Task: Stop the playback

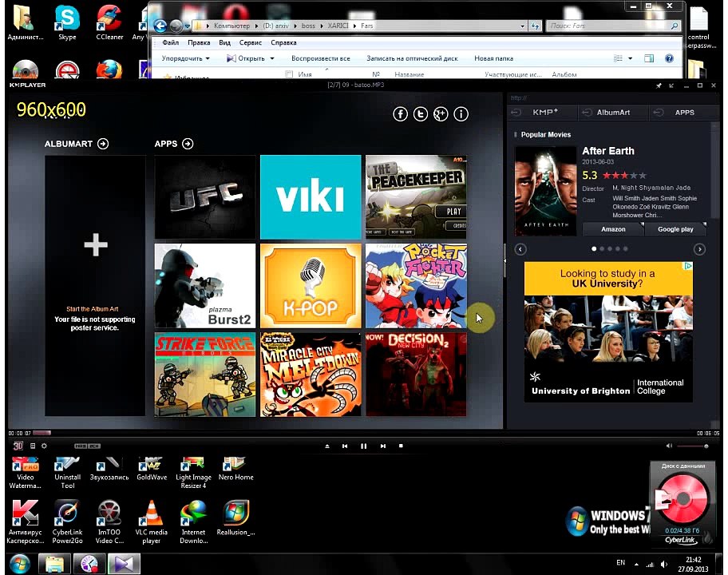Action: pos(401,446)
